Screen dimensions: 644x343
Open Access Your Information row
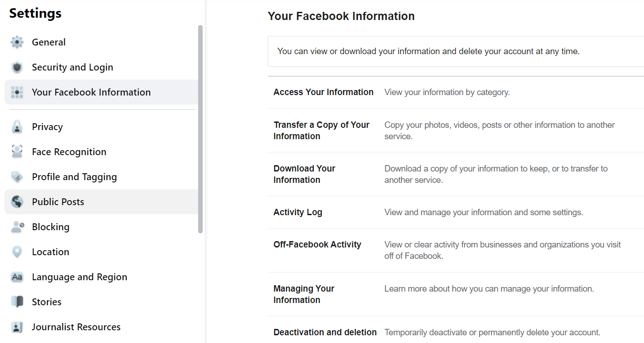(x=456, y=92)
